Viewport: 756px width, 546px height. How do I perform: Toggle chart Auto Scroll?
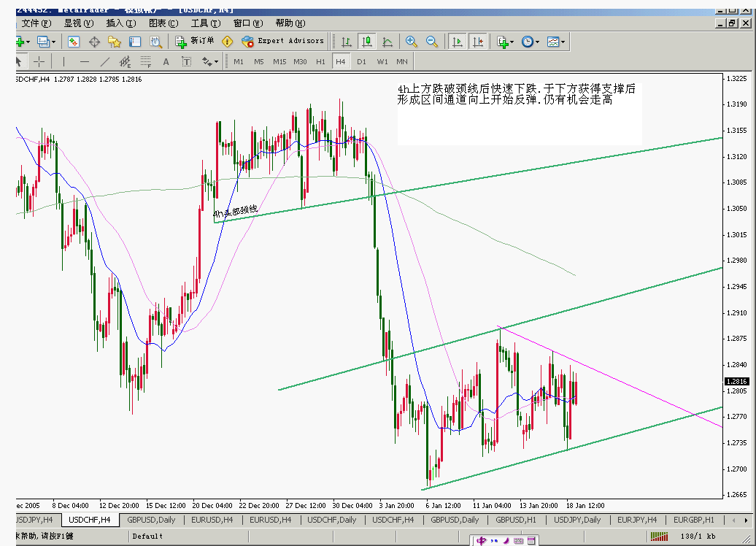tap(457, 42)
